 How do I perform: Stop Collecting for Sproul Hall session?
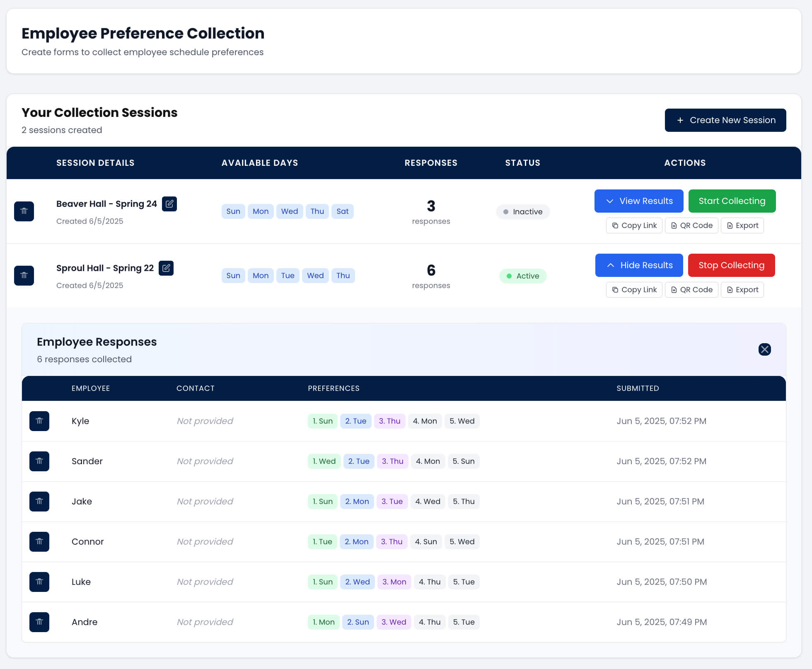[732, 265]
